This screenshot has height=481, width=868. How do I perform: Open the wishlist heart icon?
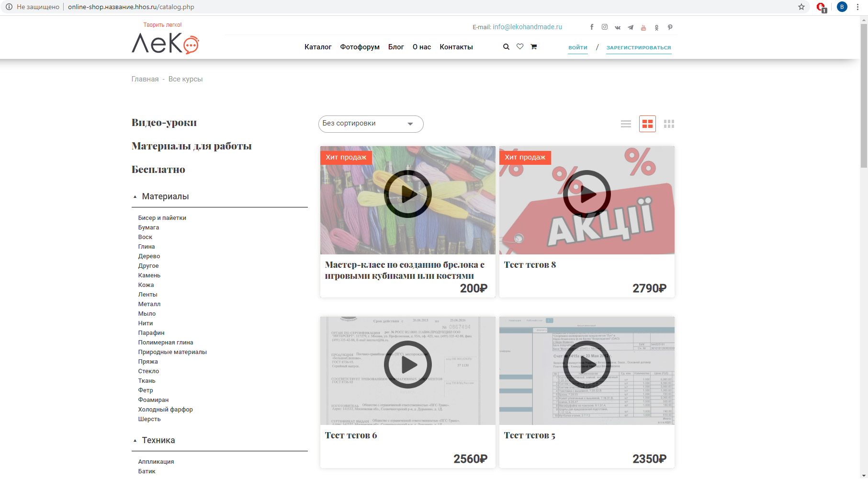(x=520, y=47)
